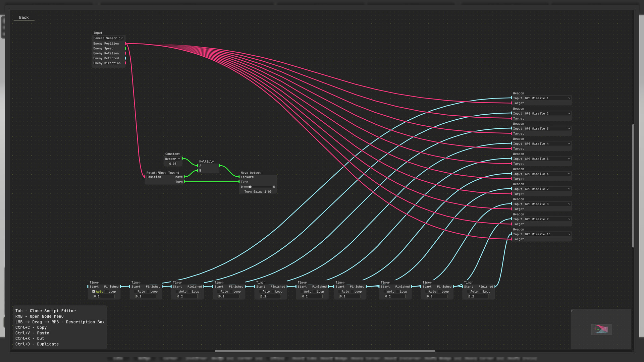Click the Move Output Forward input port

(239, 177)
